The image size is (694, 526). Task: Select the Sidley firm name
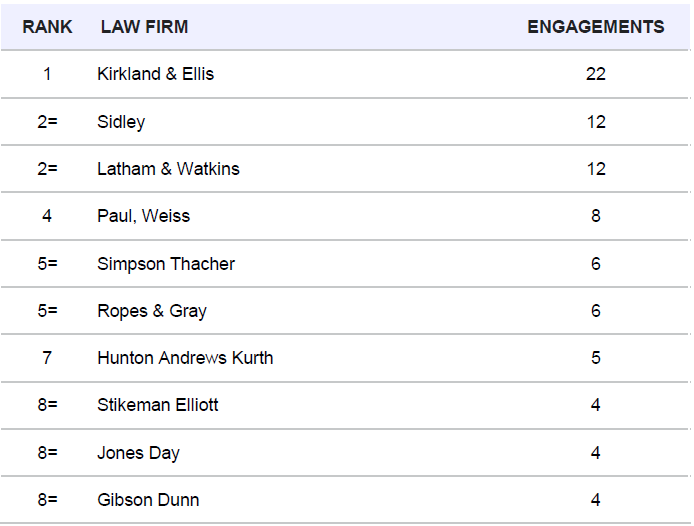pos(121,122)
